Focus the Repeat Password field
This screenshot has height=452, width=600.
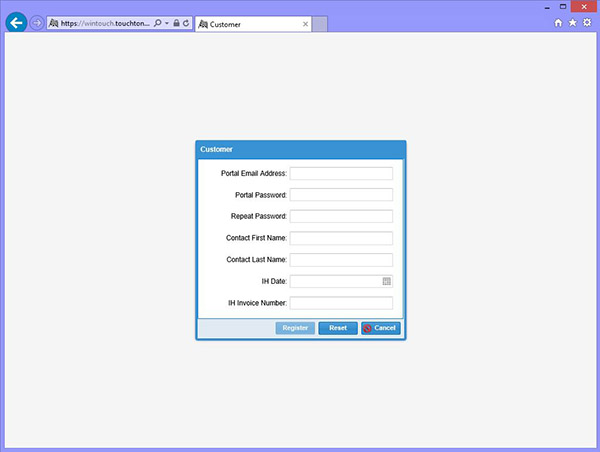(x=341, y=216)
